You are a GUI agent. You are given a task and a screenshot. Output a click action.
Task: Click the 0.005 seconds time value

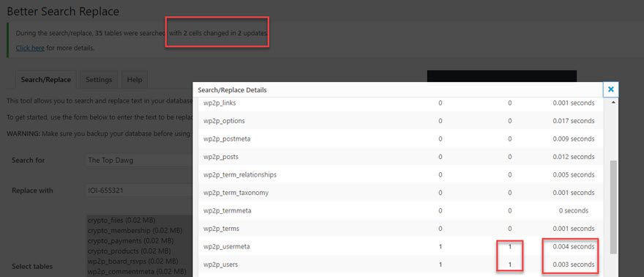573,174
